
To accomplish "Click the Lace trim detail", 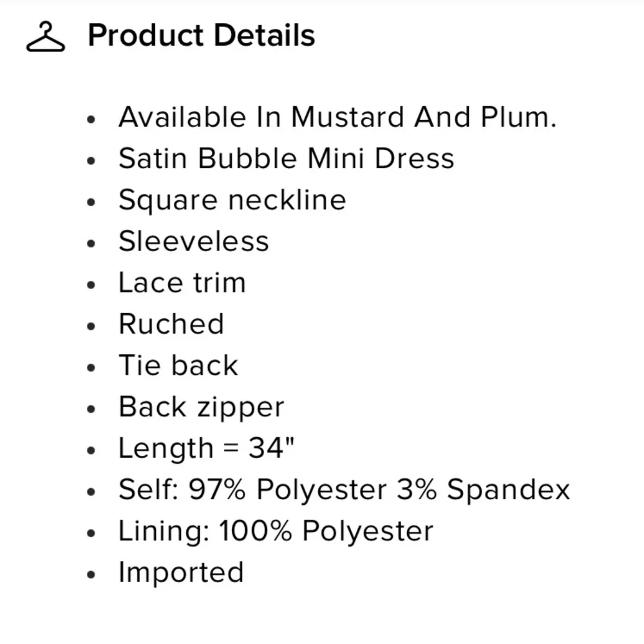I will click(x=182, y=283).
